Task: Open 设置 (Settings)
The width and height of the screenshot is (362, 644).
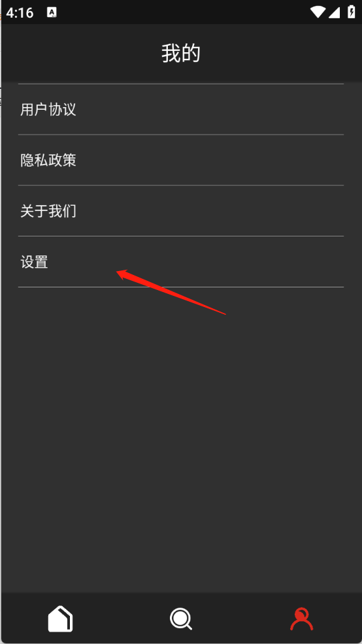Action: (34, 262)
